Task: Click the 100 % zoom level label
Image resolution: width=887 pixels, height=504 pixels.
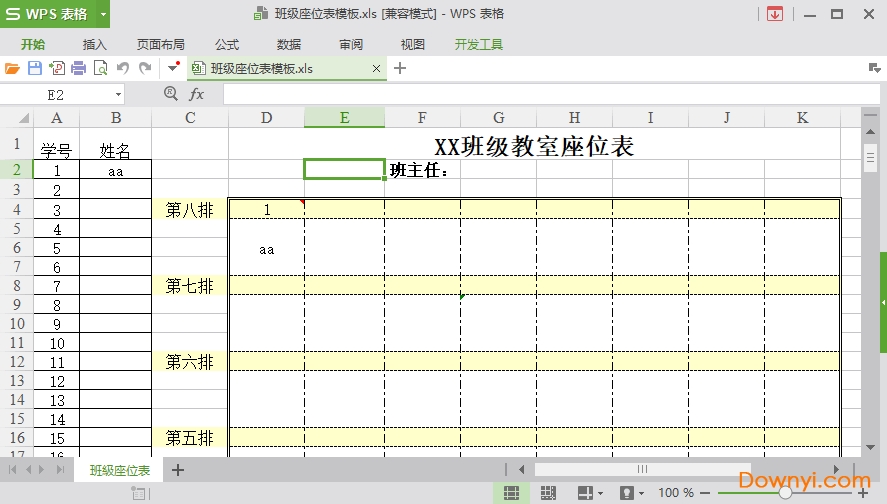Action: 675,493
